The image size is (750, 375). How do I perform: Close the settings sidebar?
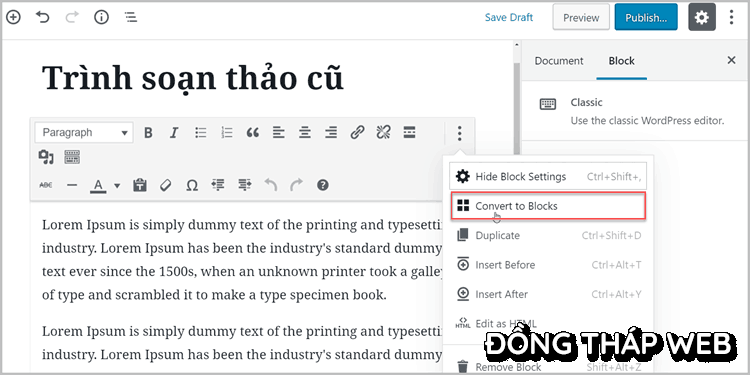(x=731, y=60)
